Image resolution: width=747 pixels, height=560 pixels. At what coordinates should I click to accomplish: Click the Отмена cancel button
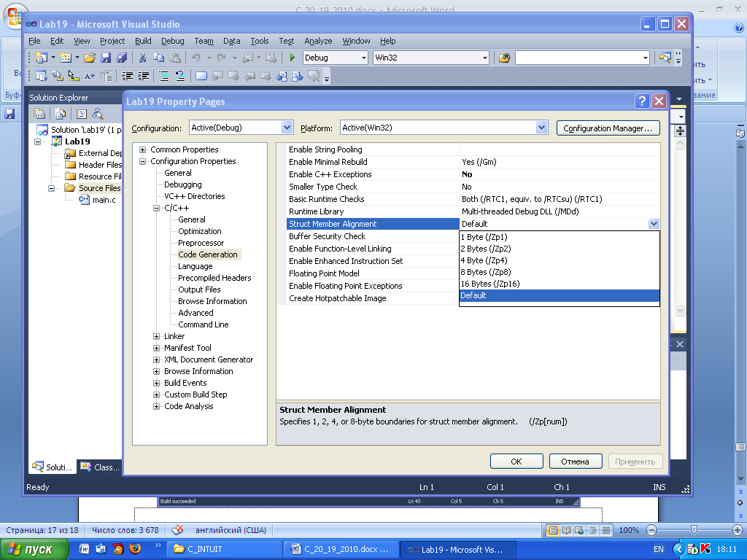click(x=575, y=462)
